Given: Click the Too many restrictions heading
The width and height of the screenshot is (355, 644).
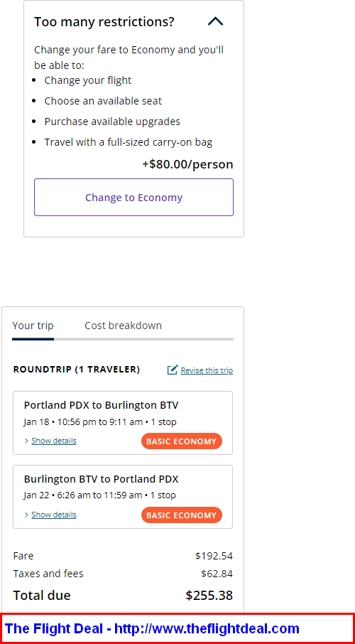Looking at the screenshot, I should [x=104, y=22].
